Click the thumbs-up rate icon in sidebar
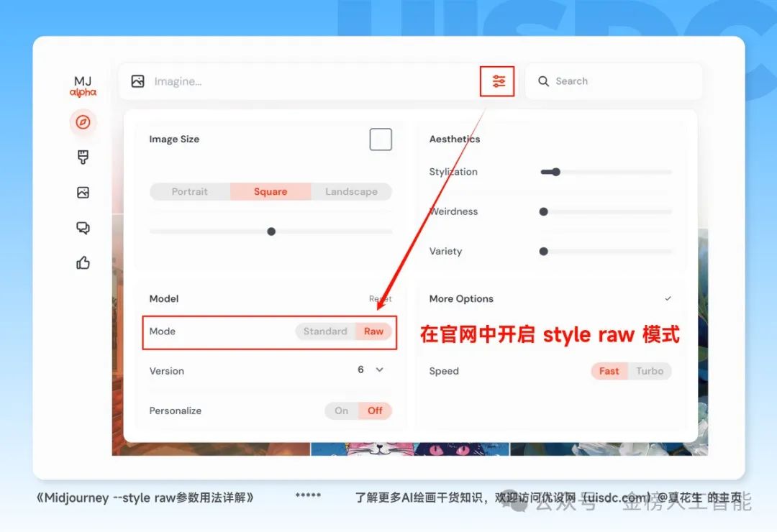Screen dimensions: 777x532 (x=83, y=262)
